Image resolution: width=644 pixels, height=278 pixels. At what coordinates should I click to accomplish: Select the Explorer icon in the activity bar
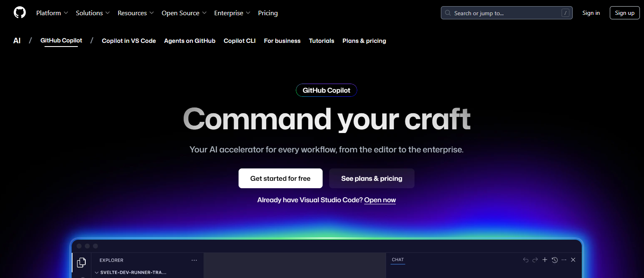click(81, 262)
